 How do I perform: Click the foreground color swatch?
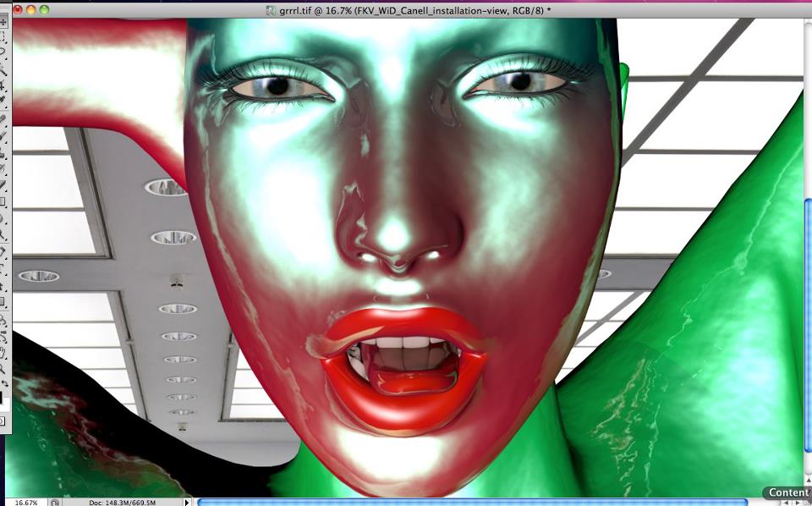point(3,396)
